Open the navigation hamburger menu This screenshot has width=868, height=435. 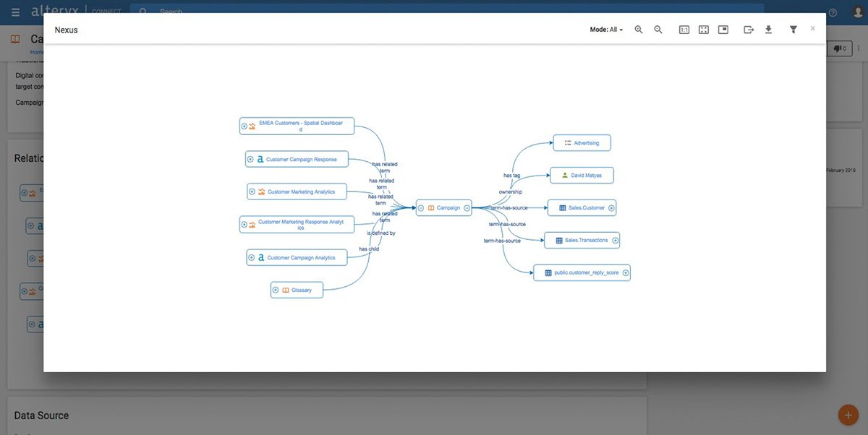click(14, 11)
